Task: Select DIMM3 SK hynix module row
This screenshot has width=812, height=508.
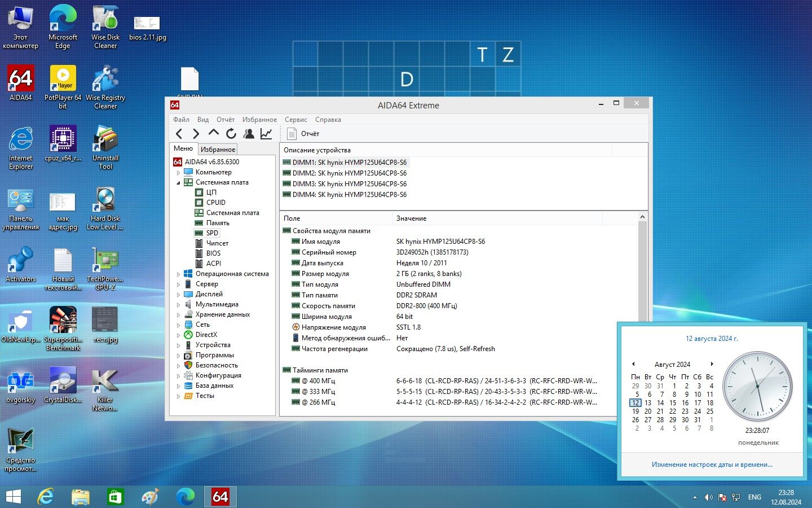Action: coord(345,184)
